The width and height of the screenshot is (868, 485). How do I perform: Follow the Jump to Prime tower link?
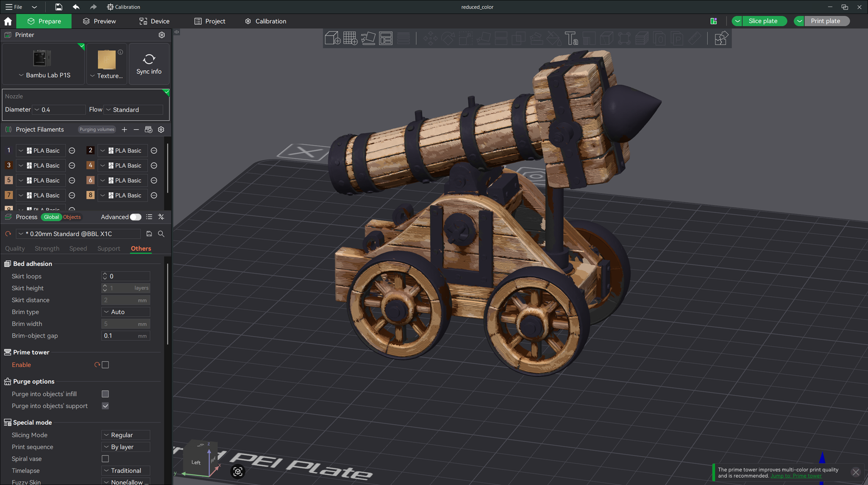click(796, 476)
